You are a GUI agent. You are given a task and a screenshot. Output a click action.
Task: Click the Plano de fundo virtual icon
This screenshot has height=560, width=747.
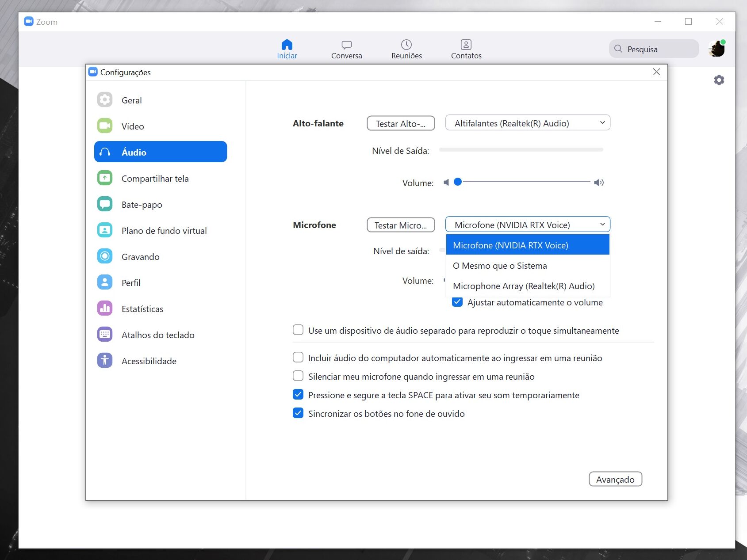tap(105, 230)
